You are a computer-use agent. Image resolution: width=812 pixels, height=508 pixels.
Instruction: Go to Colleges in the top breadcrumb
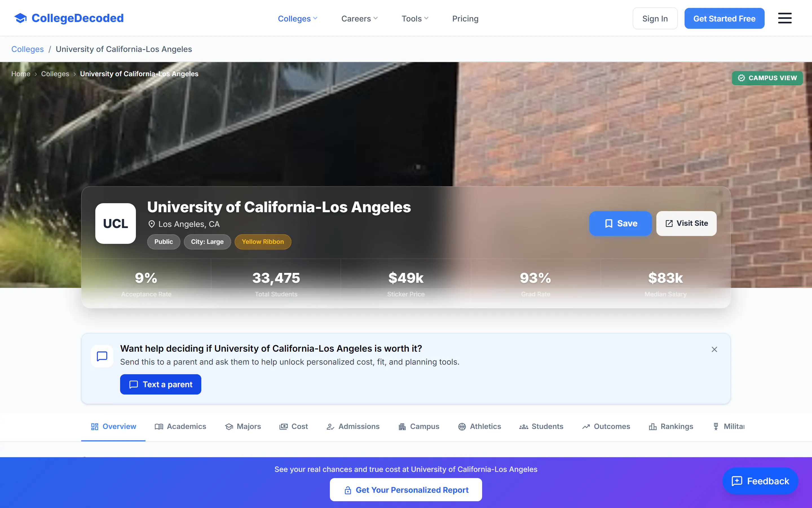tap(28, 49)
